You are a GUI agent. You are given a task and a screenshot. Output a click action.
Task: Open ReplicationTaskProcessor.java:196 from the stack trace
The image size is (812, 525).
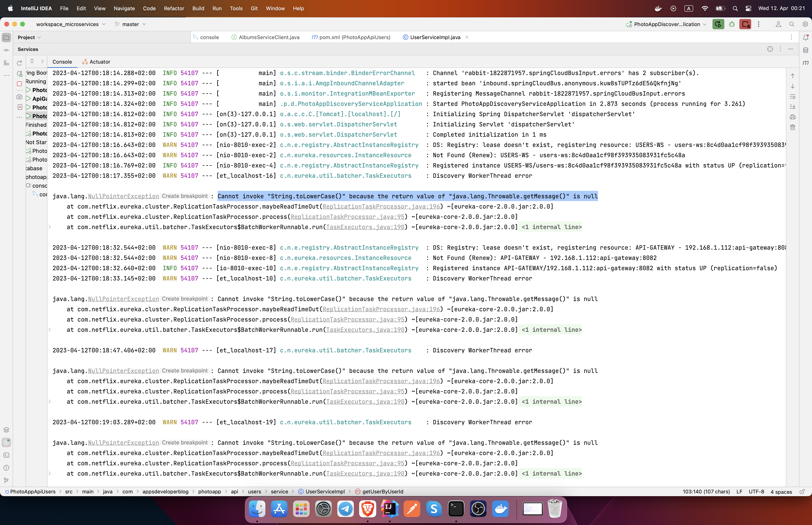(381, 207)
